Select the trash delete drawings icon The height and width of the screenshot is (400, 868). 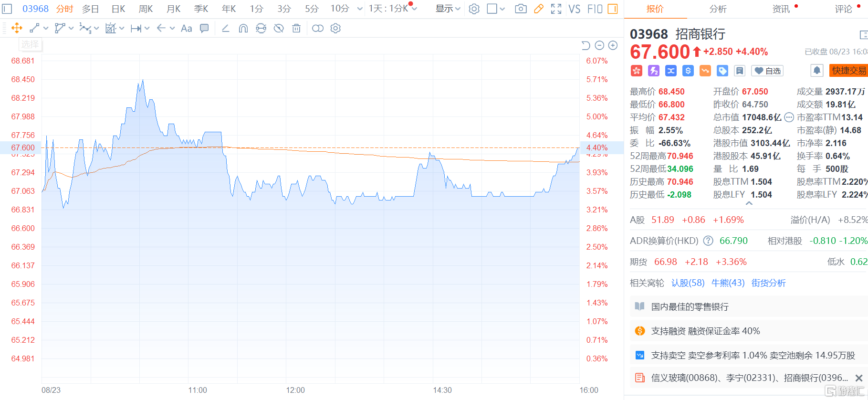296,28
